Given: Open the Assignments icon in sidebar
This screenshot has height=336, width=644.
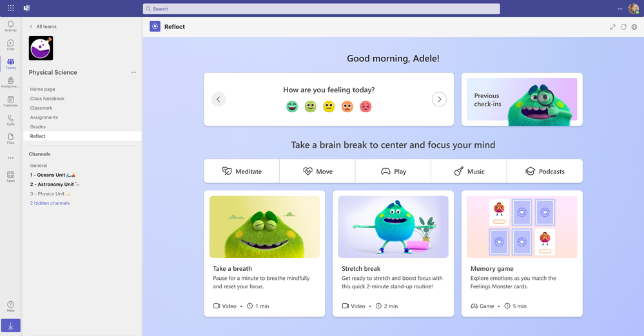Looking at the screenshot, I should coord(11,83).
